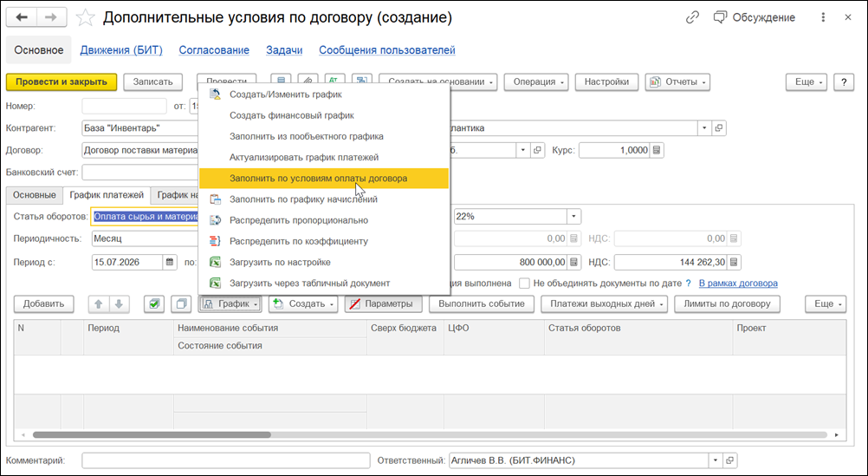Click the Записать button
868x476 pixels.
pyautogui.click(x=152, y=82)
